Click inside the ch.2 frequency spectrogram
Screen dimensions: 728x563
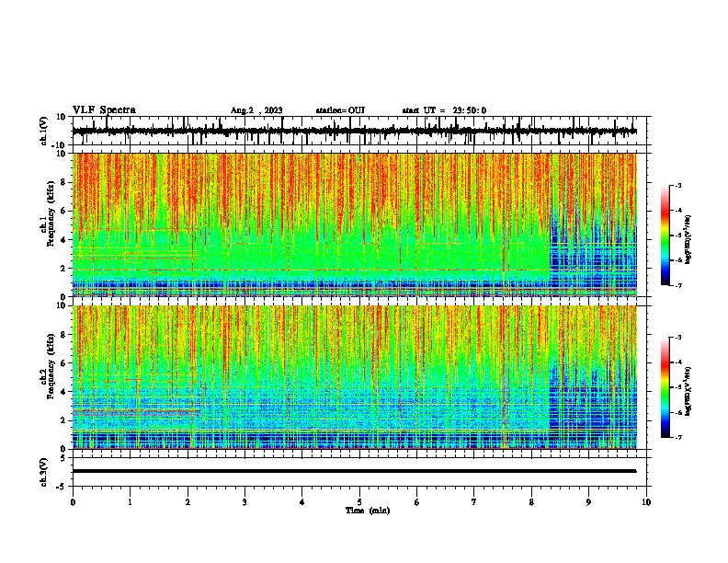[x=355, y=377]
